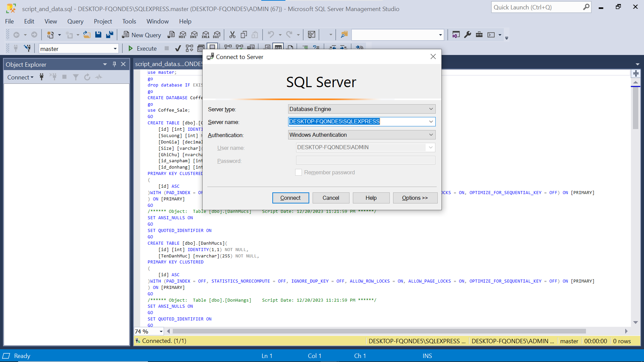Viewport: 644px width, 362px height.
Task: Click the Object Explorer refresh icon
Action: [x=87, y=77]
